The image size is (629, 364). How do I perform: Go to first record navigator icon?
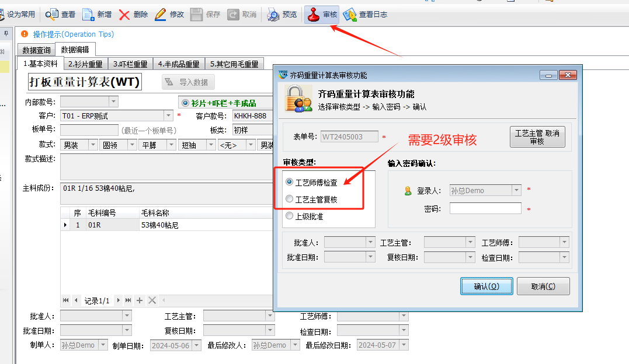(66, 300)
